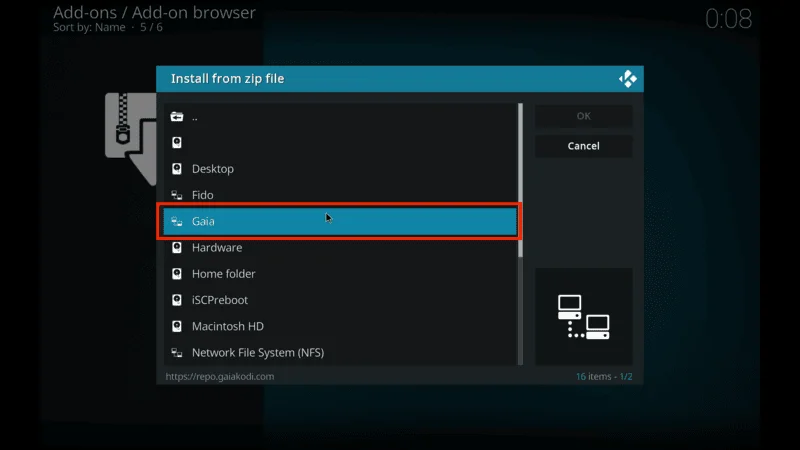This screenshot has height=450, width=800.
Task: Open the Home folder entry
Action: click(x=340, y=274)
